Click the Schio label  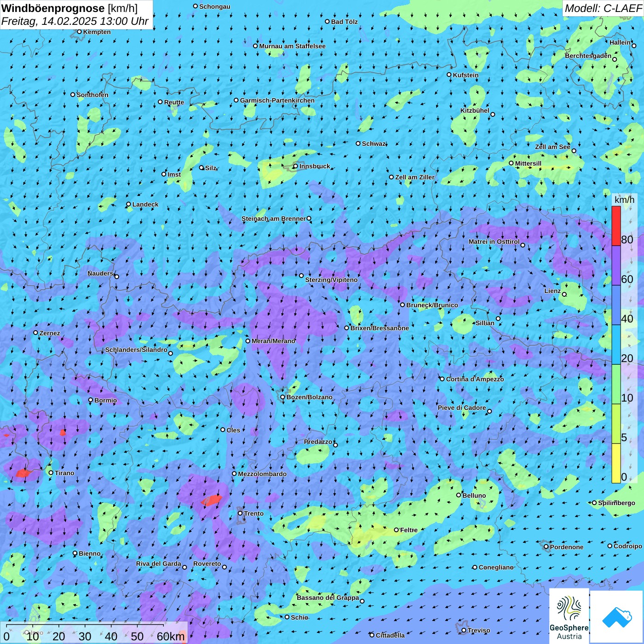point(299,617)
